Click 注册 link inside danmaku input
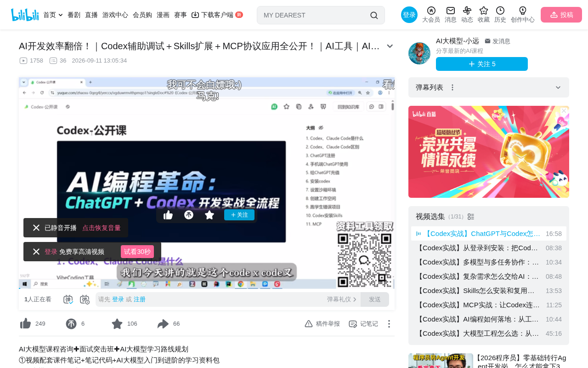 click(x=140, y=299)
